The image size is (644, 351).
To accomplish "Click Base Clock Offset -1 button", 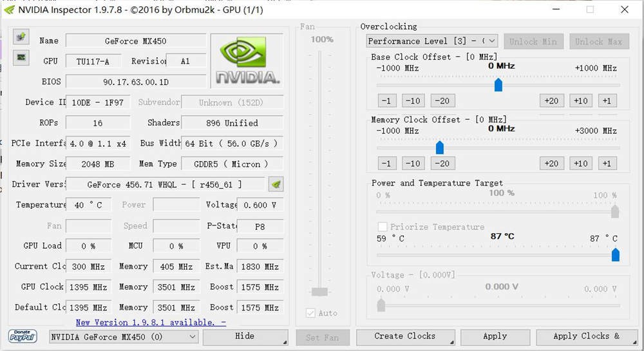I will pos(387,100).
